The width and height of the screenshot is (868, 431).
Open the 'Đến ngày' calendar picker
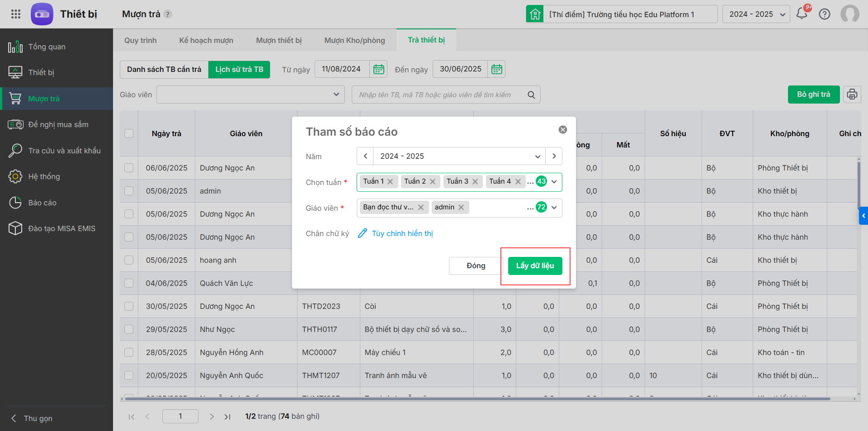496,69
